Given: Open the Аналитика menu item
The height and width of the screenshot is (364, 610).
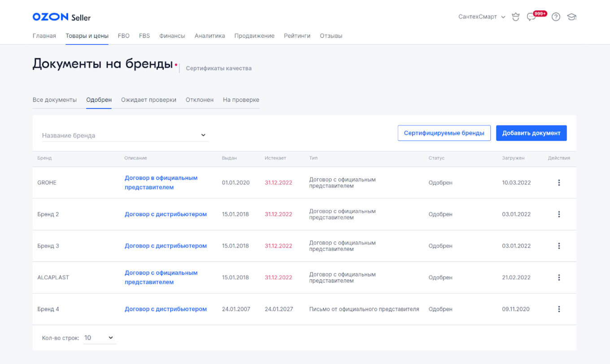Looking at the screenshot, I should tap(209, 35).
